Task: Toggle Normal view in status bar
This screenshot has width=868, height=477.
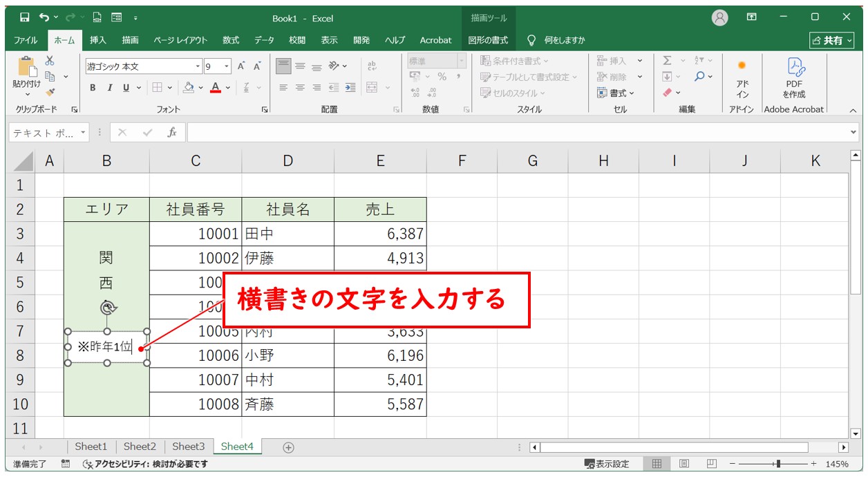Action: click(657, 464)
